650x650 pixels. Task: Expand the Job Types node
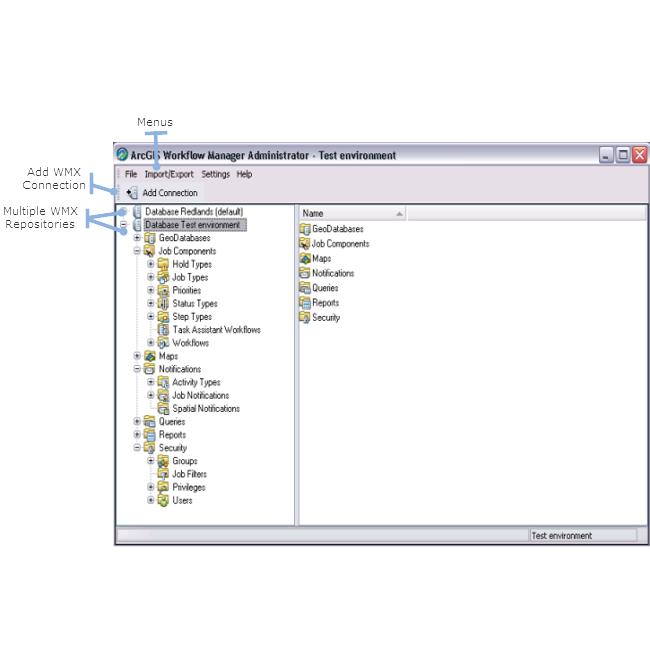click(151, 277)
